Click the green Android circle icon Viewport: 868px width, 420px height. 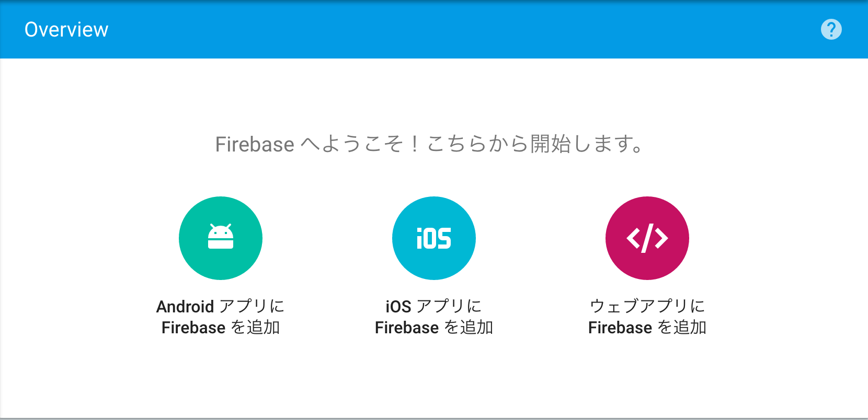coord(221,238)
